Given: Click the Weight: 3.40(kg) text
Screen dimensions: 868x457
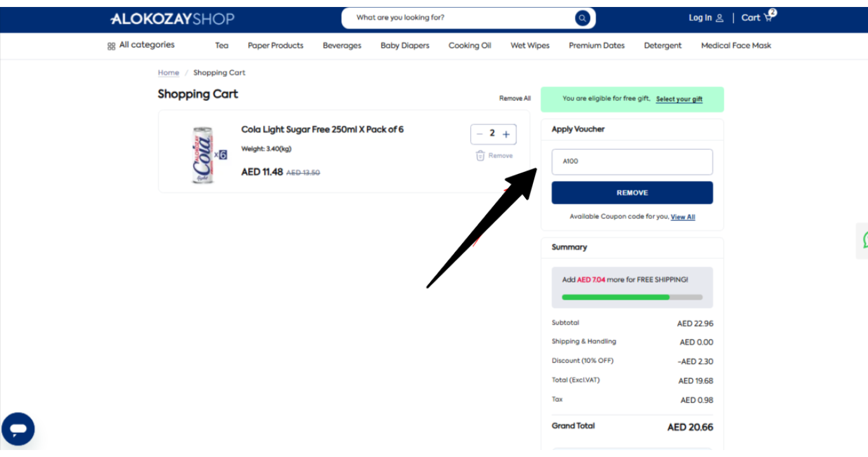Looking at the screenshot, I should [266, 149].
